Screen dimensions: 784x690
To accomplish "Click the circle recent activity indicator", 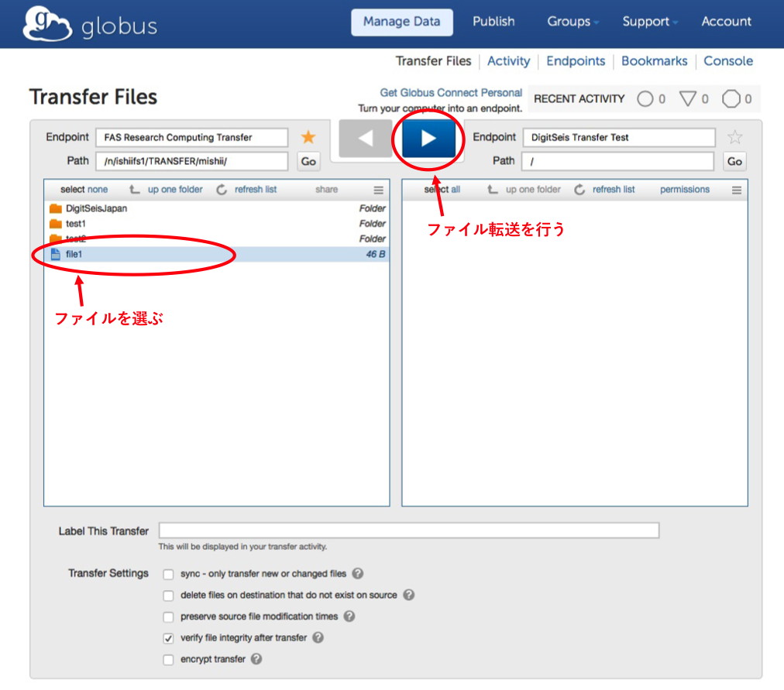I will pos(645,99).
